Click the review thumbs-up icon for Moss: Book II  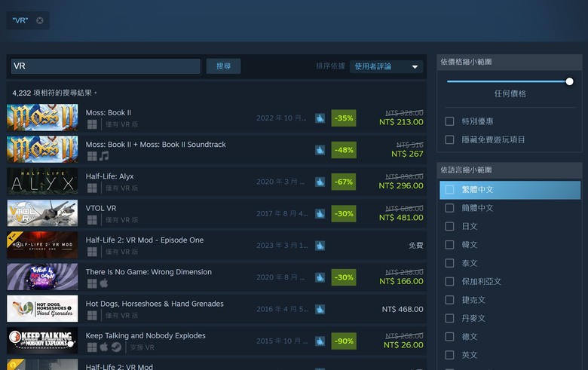point(320,118)
